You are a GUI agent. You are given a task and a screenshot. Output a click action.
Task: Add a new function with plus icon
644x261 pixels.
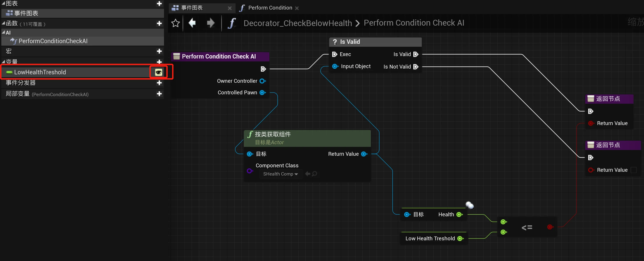click(159, 24)
